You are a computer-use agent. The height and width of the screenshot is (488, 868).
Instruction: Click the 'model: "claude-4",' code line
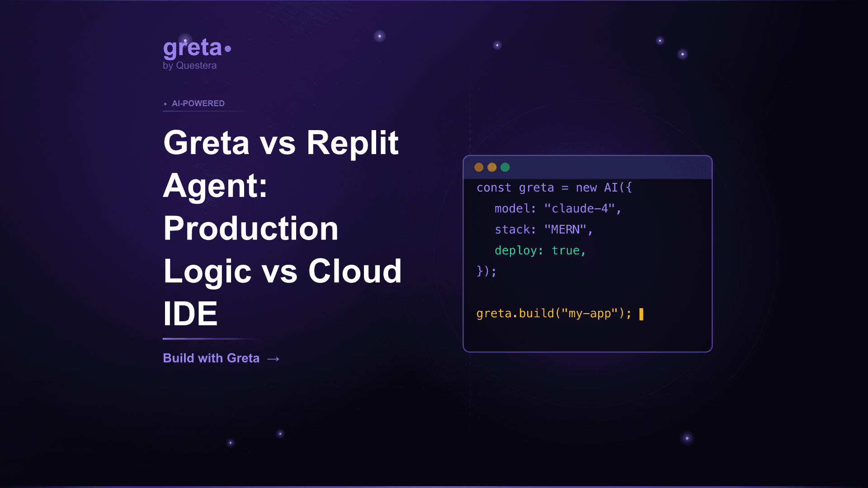558,208
